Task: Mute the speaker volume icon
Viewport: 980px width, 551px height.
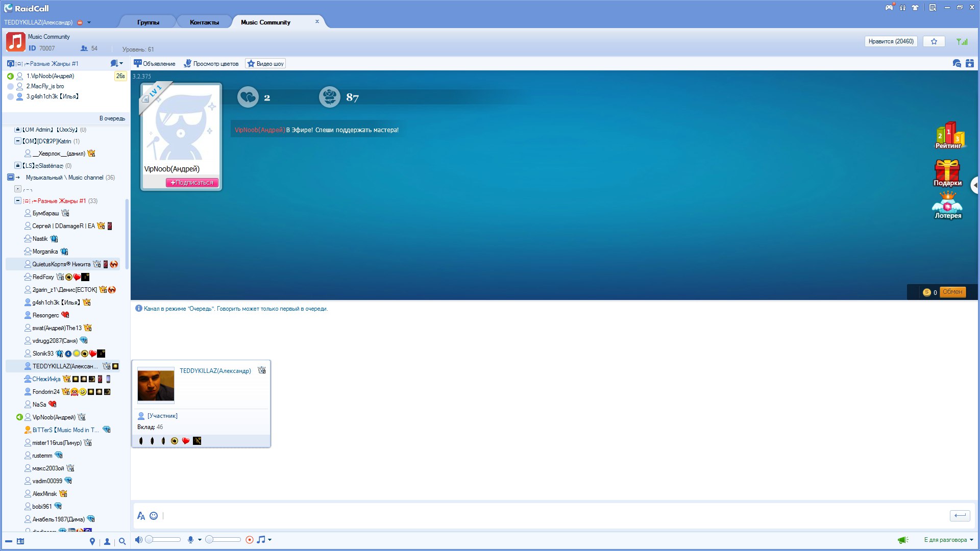Action: click(138, 540)
